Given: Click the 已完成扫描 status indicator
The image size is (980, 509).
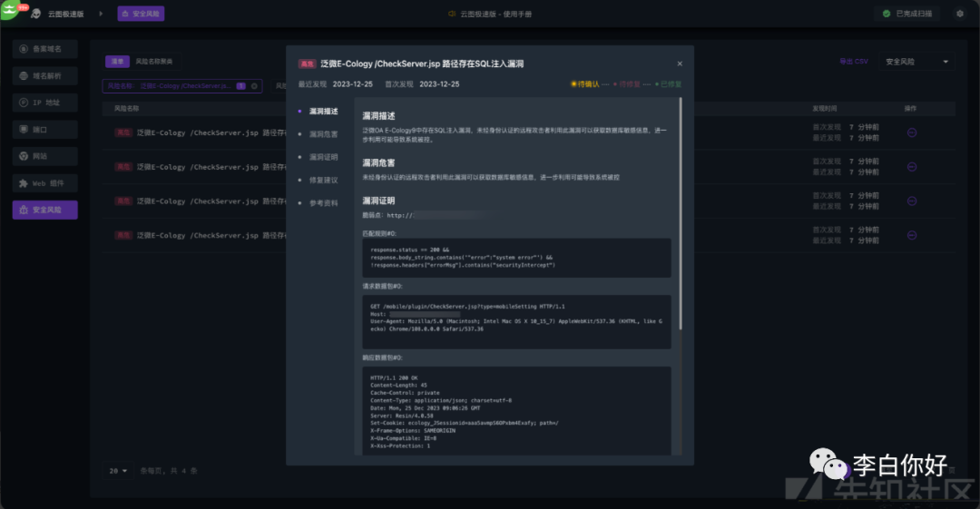Looking at the screenshot, I should tap(907, 13).
